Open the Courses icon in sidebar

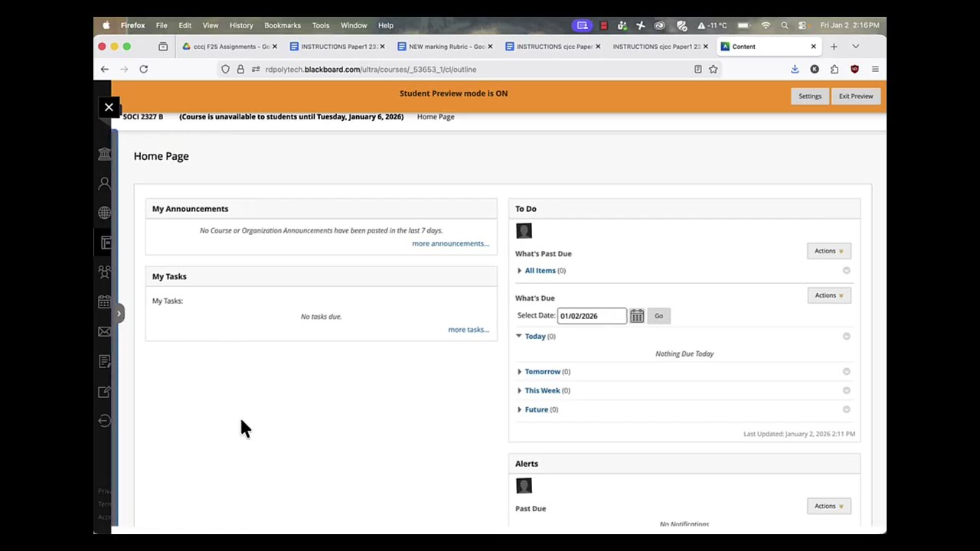pos(106,243)
